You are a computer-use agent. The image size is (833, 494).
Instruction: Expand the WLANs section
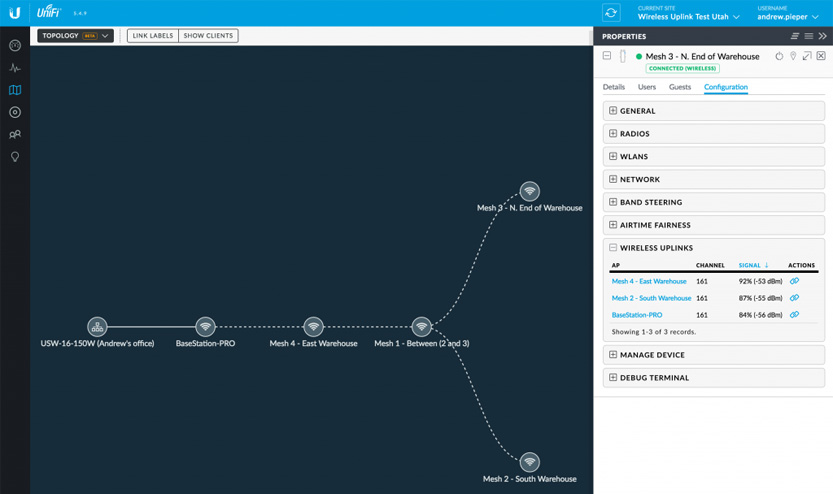pos(713,157)
